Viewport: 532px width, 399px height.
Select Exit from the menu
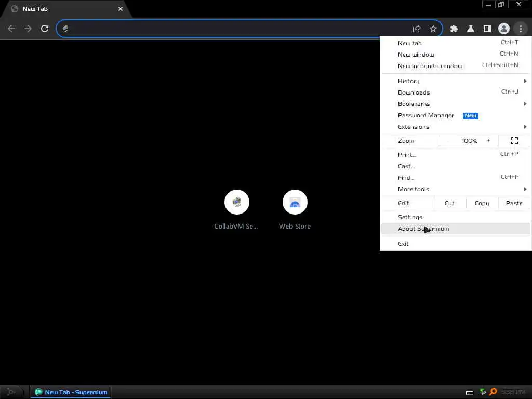[x=456, y=244]
